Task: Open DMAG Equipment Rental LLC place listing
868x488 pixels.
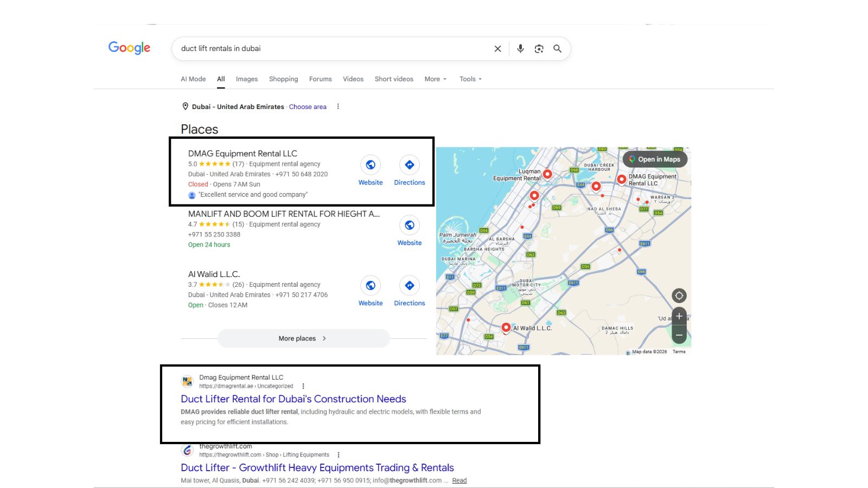Action: click(x=242, y=153)
